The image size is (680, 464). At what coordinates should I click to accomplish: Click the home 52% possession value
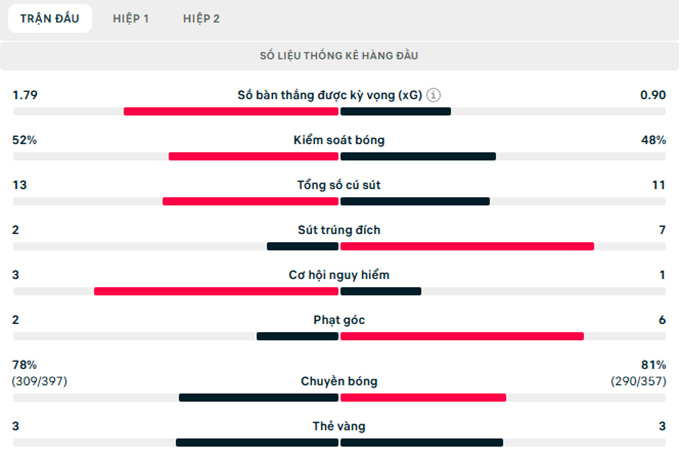(x=25, y=140)
